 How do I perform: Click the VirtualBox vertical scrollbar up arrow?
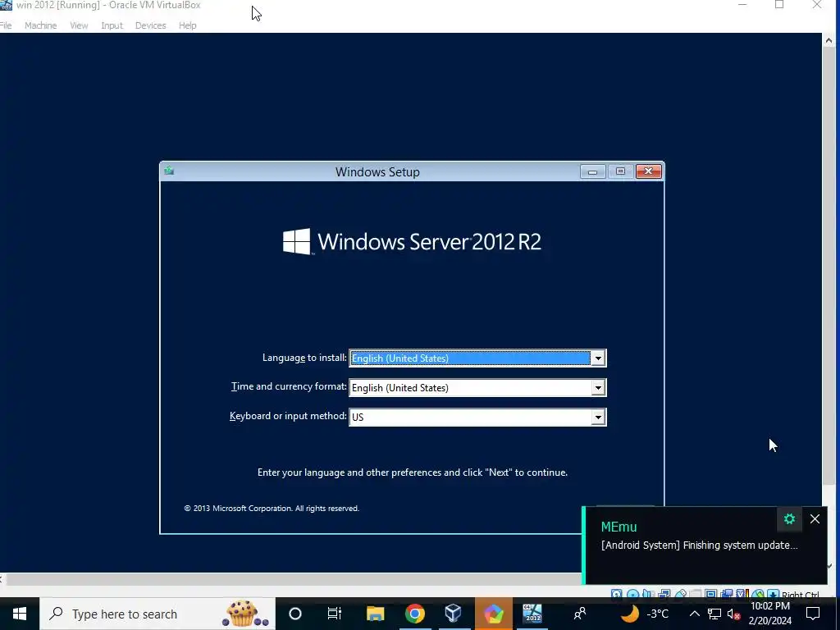click(829, 40)
